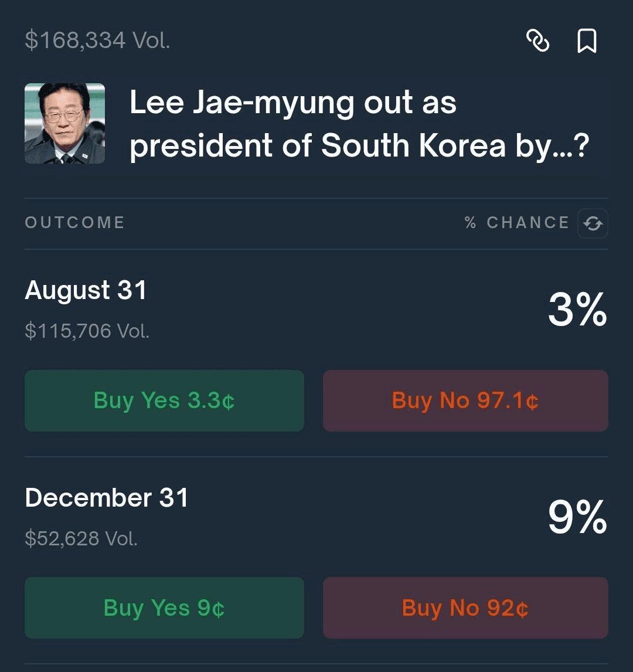Buy No at 92¢ for December 31
Viewport: 633px width, 672px height.
click(x=465, y=607)
